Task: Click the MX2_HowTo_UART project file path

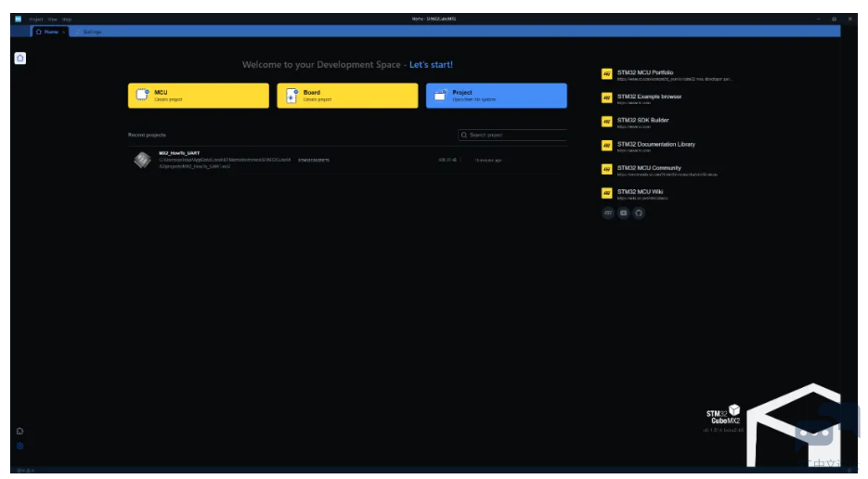Action: tap(225, 162)
